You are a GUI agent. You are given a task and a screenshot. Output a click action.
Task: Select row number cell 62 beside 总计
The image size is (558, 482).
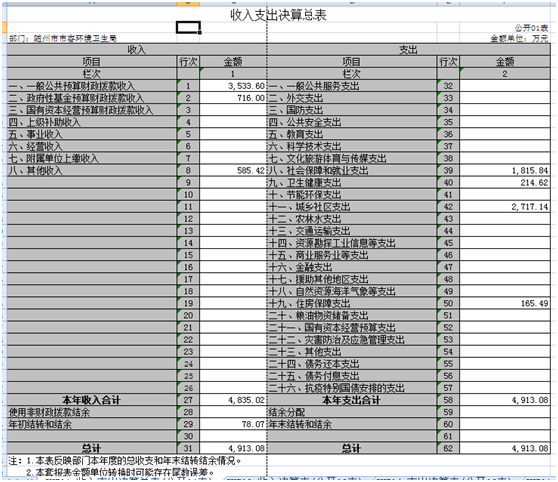(448, 448)
